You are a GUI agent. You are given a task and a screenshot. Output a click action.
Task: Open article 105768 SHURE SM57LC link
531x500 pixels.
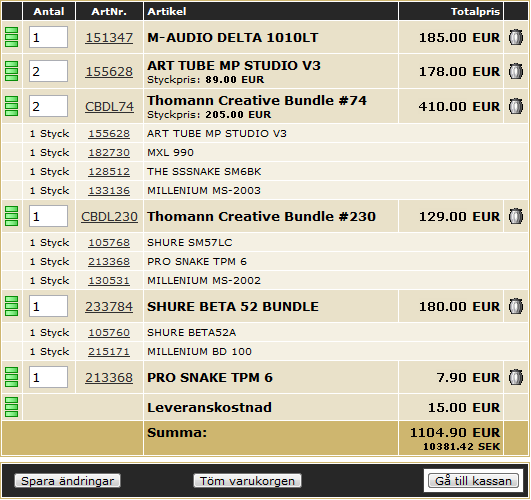(109, 243)
